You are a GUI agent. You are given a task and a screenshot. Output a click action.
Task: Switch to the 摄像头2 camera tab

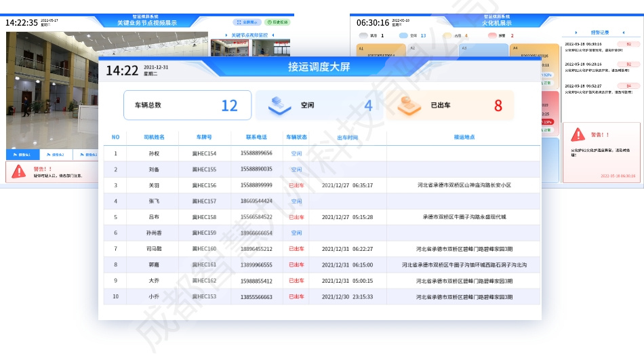click(56, 155)
